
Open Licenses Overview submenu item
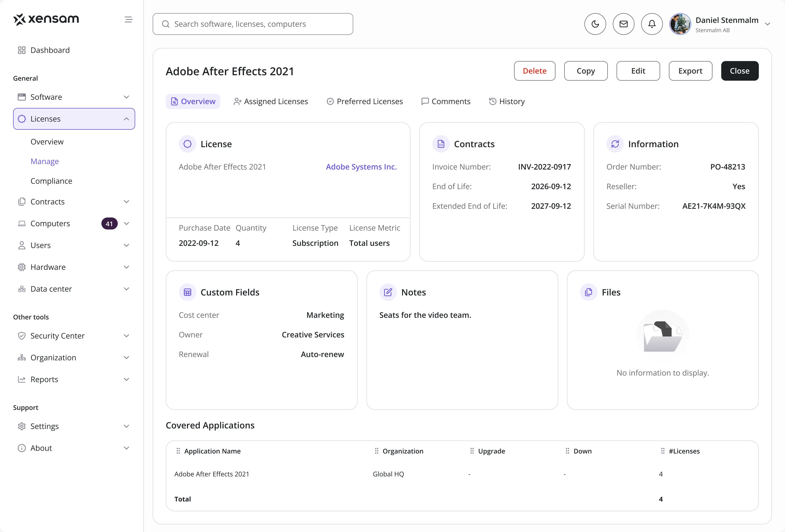[x=47, y=141]
